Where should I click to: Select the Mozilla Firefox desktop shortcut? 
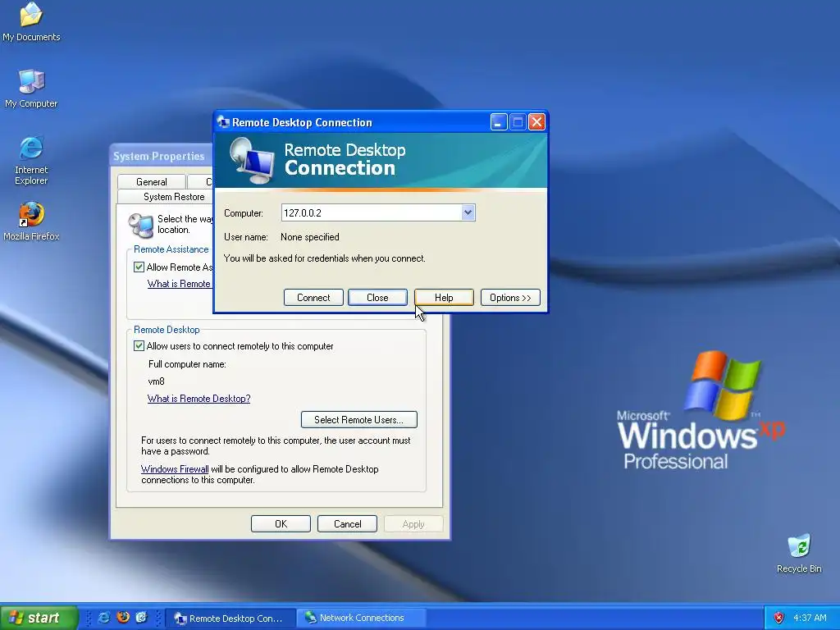click(x=31, y=221)
